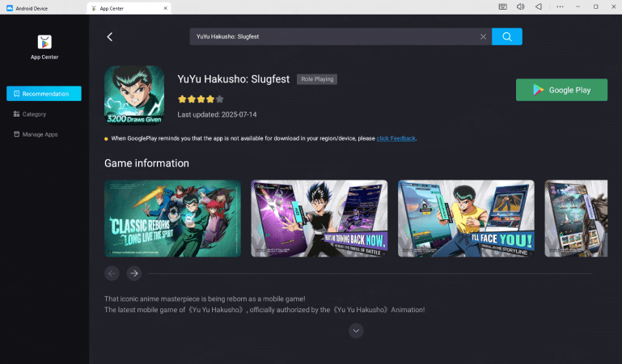Click the green Google Play button

[x=561, y=90]
